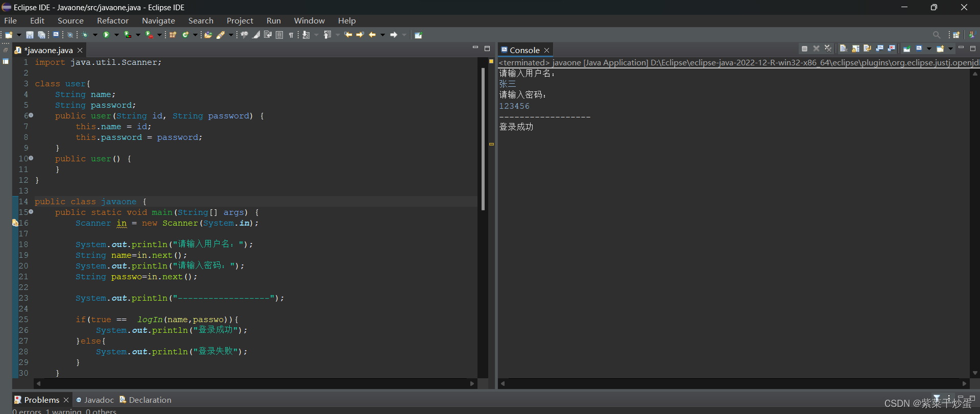
Task: Open the File menu
Action: [11, 20]
